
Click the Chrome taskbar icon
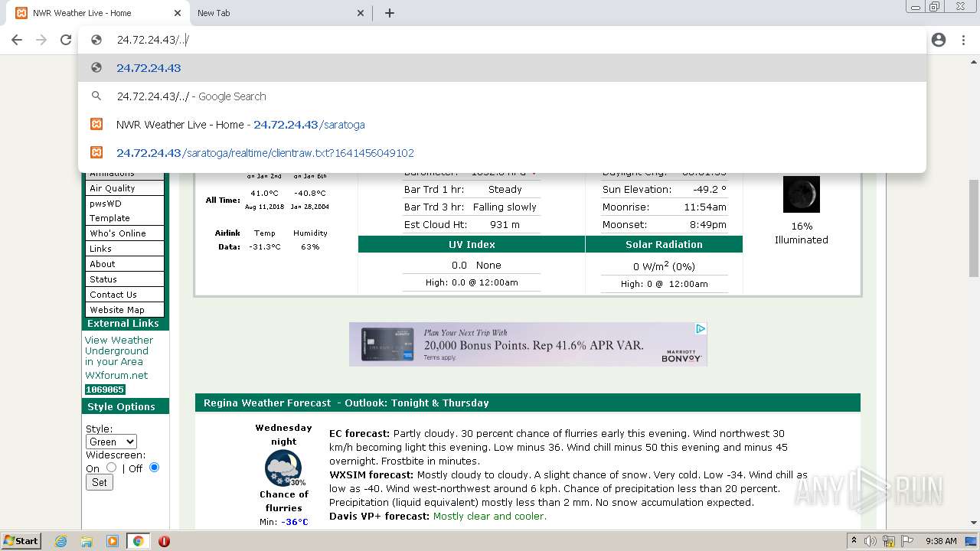pyautogui.click(x=138, y=541)
